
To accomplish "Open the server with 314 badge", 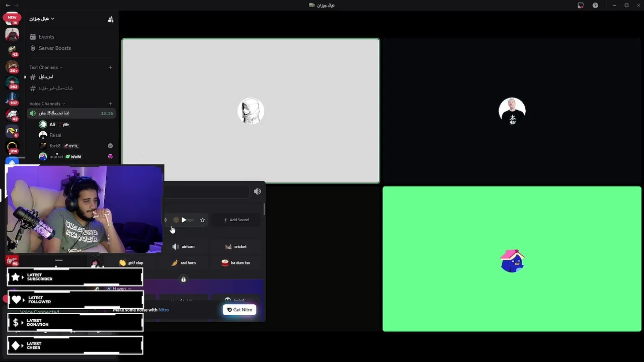I will coord(12,147).
